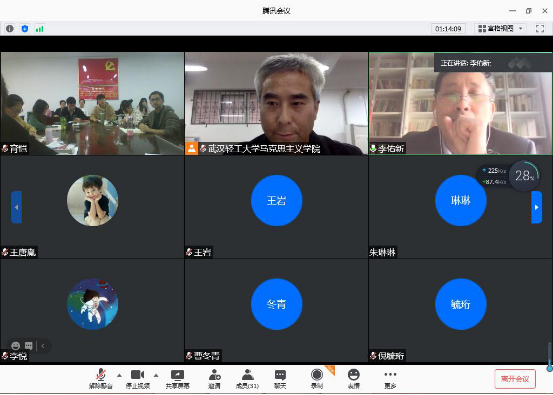Screen dimensions: 553x395
Task: Start Recording (录制)
Action: click(x=317, y=378)
